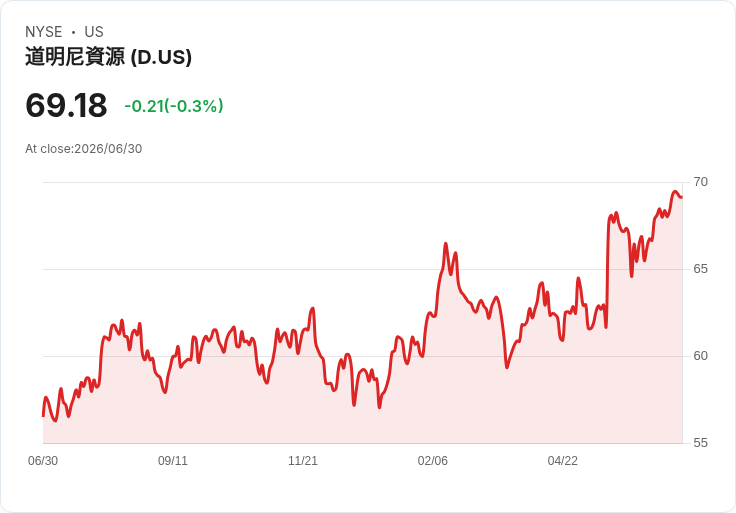Click the 11/21 x-axis date label
Image resolution: width=736 pixels, height=513 pixels.
(x=303, y=461)
